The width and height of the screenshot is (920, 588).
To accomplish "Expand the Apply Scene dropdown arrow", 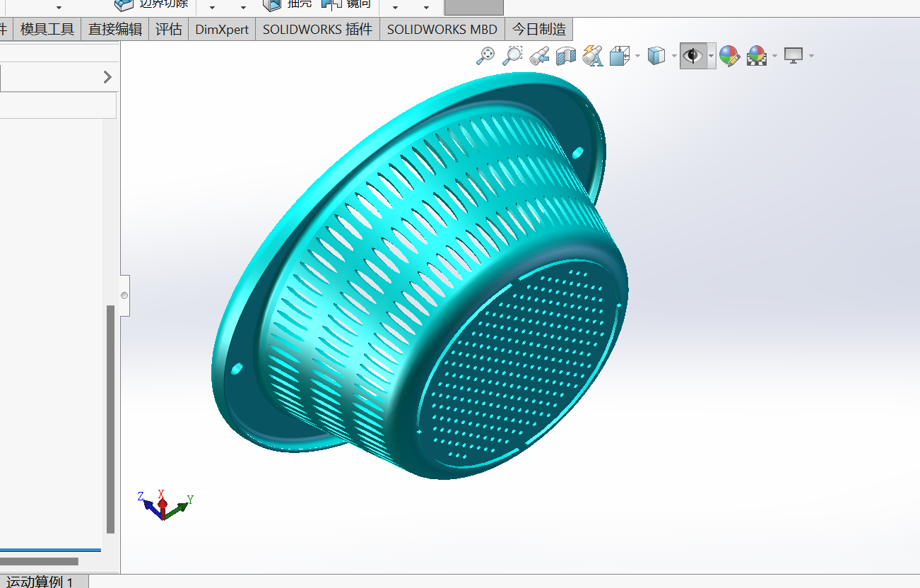I will (775, 56).
